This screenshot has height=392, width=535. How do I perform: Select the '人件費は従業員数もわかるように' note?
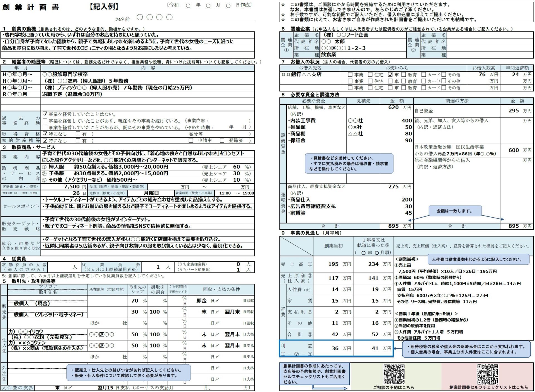[478, 259]
